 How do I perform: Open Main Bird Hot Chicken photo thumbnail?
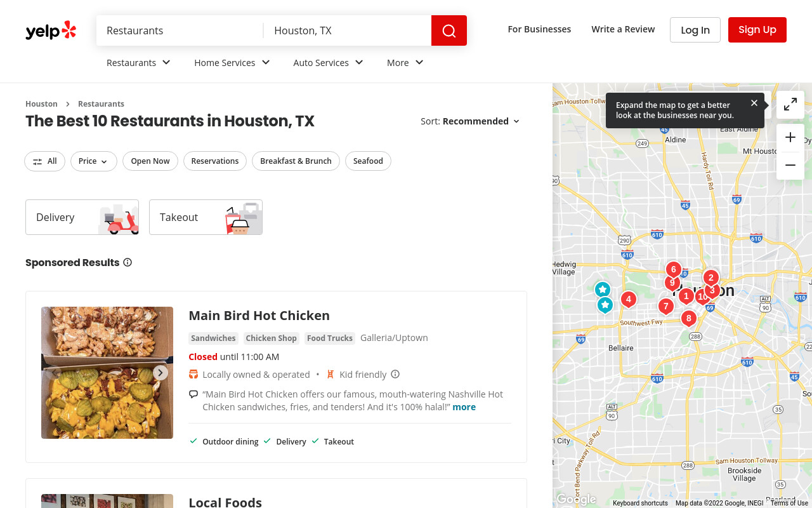[107, 373]
